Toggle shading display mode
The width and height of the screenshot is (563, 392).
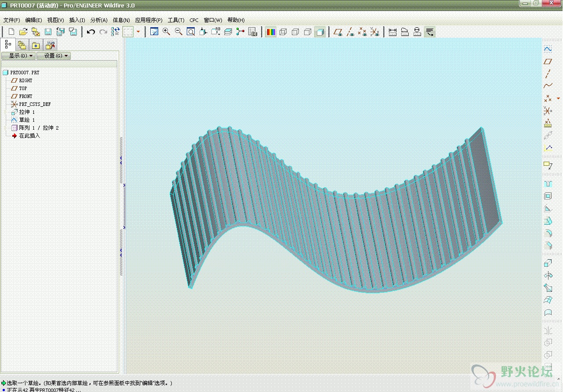pyautogui.click(x=320, y=32)
